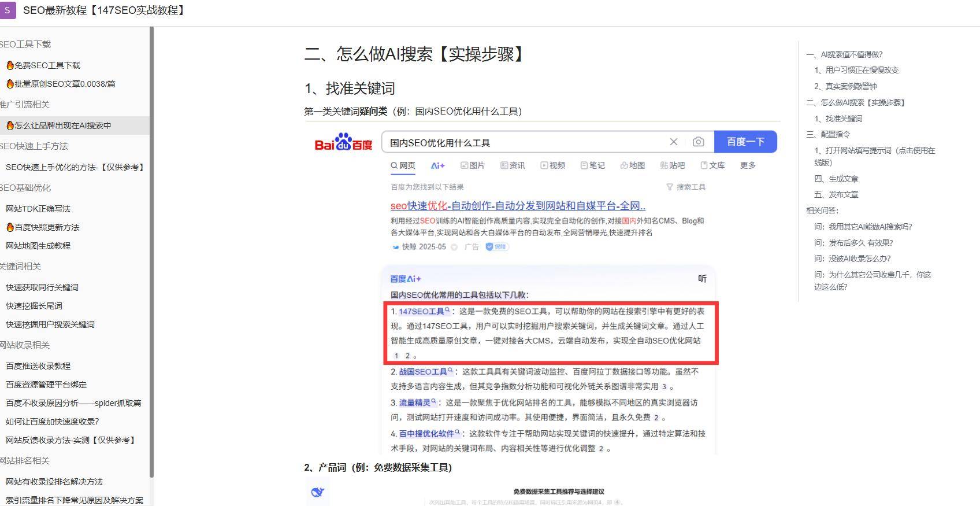Click the sidebar vertical scrollbar
Viewport: 980px width, 506px height.
(x=151, y=252)
